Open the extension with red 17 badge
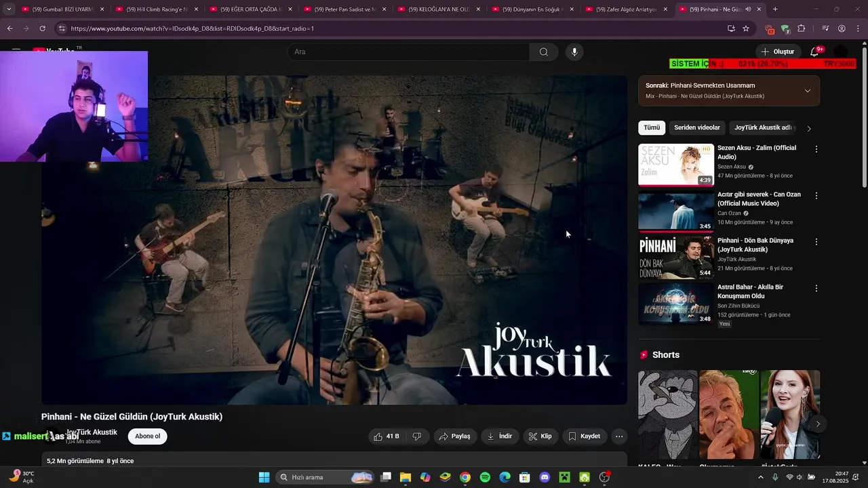868x488 pixels. click(x=770, y=29)
